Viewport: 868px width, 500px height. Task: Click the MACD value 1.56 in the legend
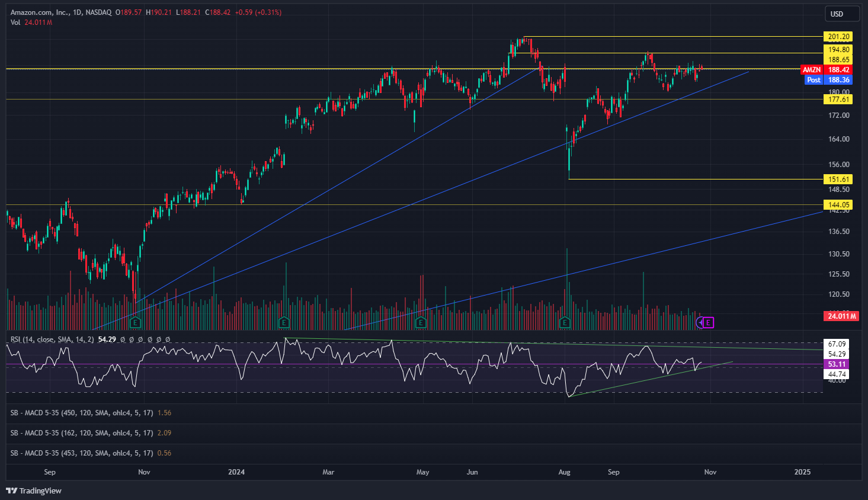point(164,413)
